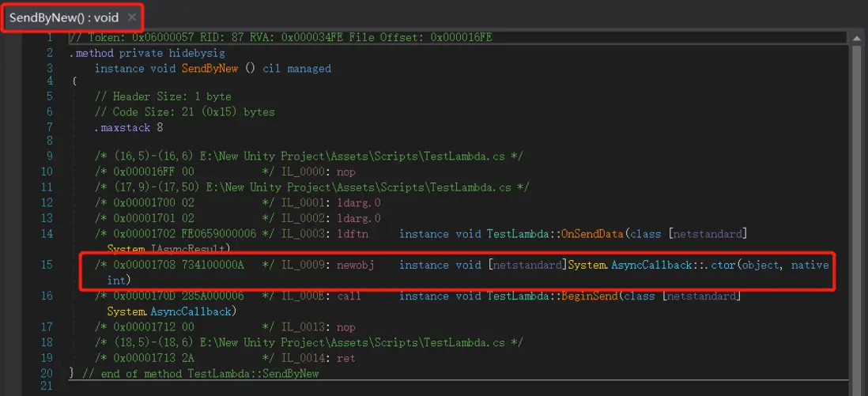Screen dimensions: 868x396
Task: Click the ldftn opcode
Action: tap(352, 234)
